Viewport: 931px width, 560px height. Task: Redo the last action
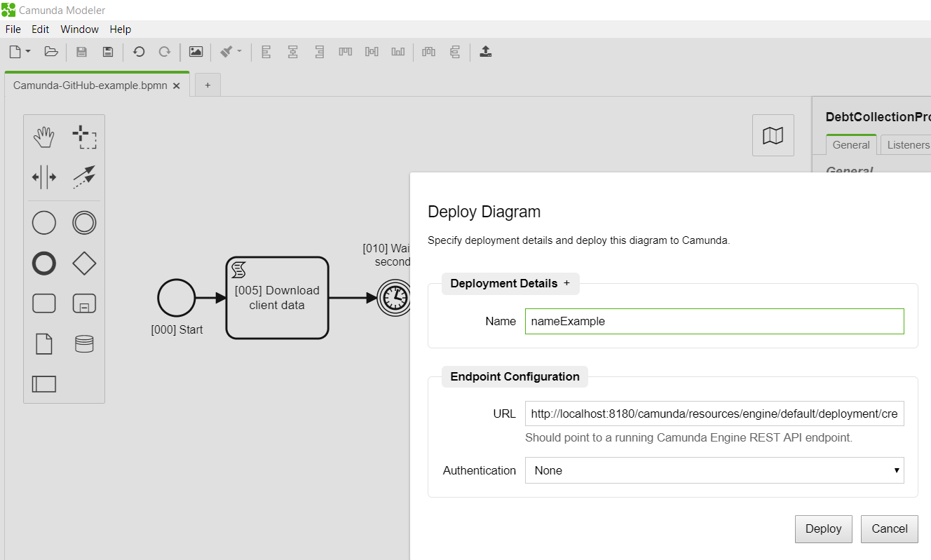165,51
